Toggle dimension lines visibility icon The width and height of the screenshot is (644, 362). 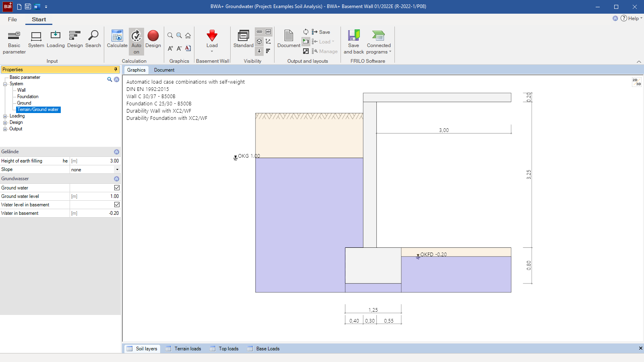click(x=259, y=32)
